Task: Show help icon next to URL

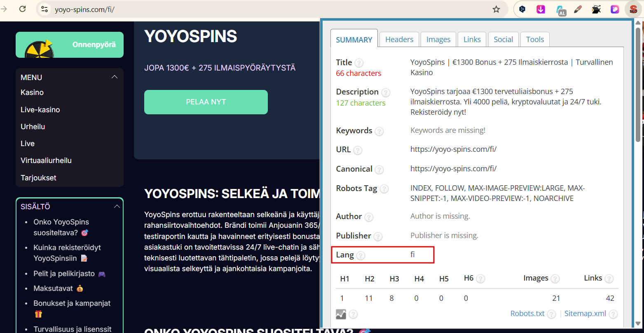Action: (358, 150)
